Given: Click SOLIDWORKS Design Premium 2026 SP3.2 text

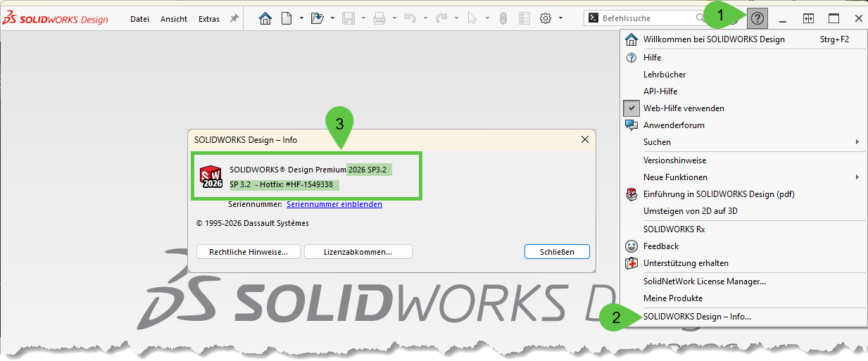Looking at the screenshot, I should click(309, 170).
